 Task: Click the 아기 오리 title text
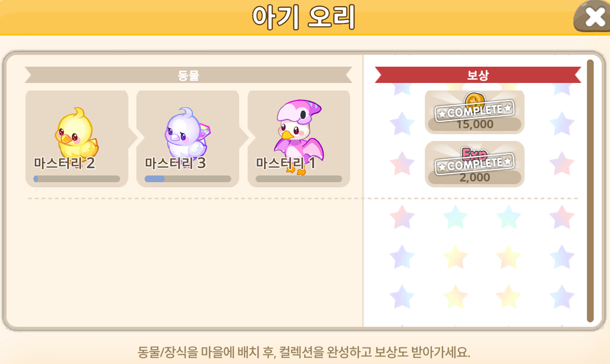pyautogui.click(x=304, y=17)
